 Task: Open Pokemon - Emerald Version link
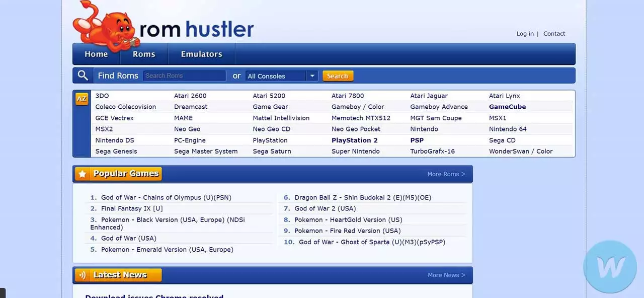[167, 249]
